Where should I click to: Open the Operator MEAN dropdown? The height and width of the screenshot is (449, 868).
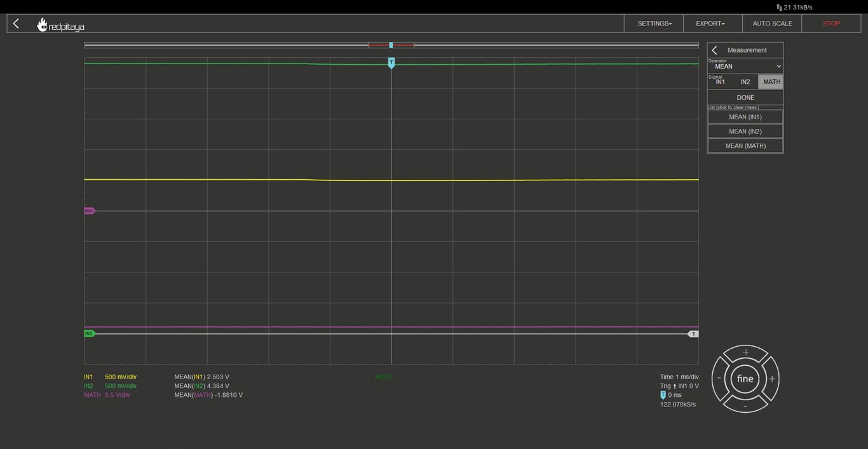pyautogui.click(x=745, y=66)
